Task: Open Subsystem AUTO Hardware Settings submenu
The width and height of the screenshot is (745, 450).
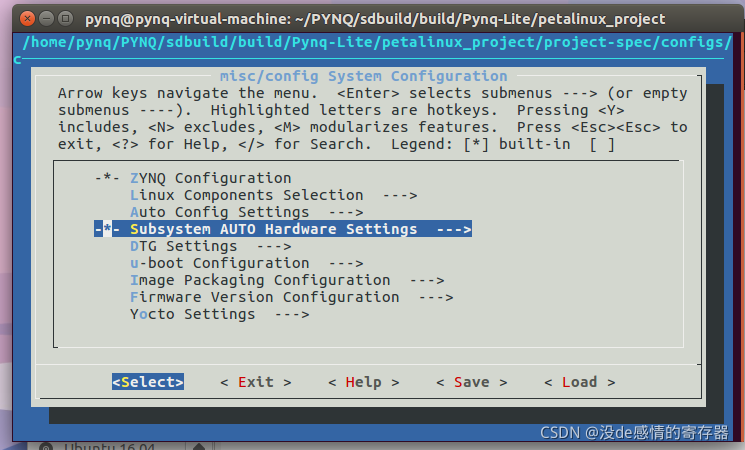Action: click(x=283, y=229)
